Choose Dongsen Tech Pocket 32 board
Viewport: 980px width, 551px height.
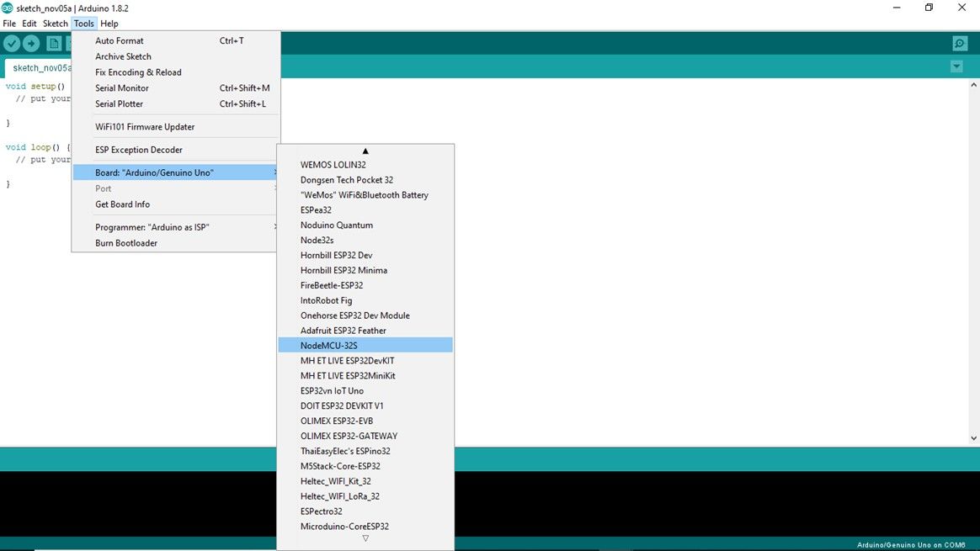(365, 180)
